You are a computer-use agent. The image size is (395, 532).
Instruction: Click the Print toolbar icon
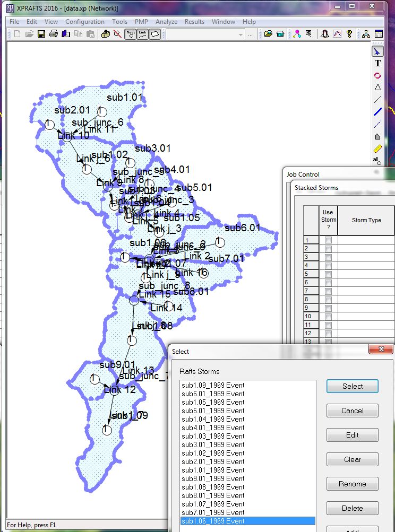click(53, 34)
